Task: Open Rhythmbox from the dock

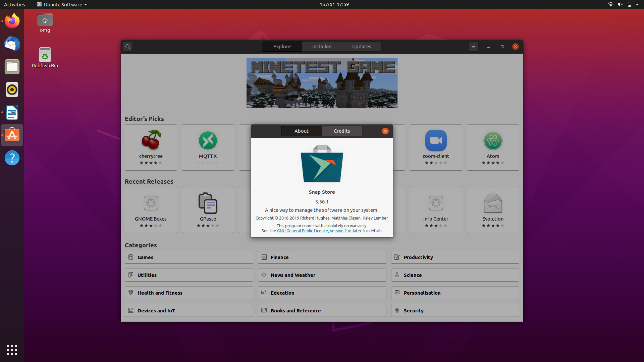Action: click(x=12, y=90)
